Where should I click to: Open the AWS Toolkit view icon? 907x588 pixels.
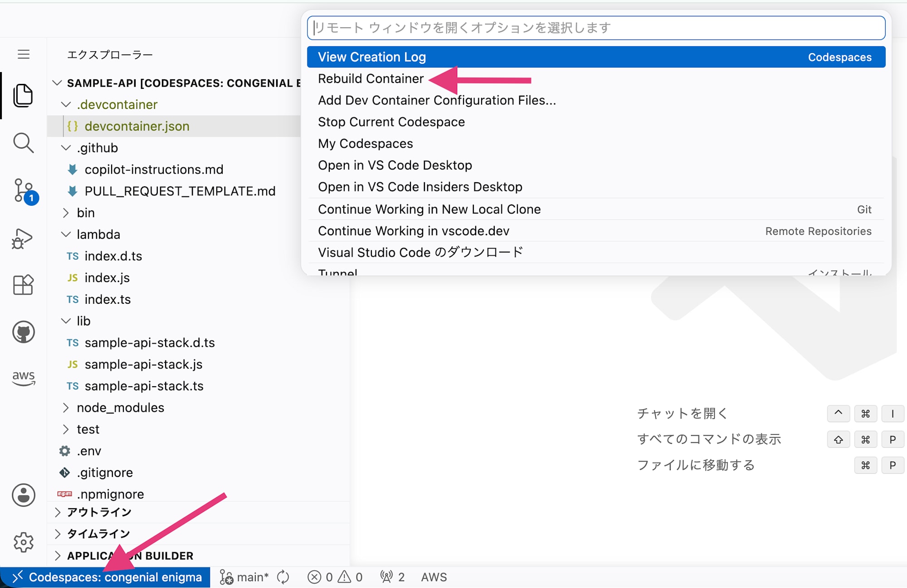coord(24,378)
